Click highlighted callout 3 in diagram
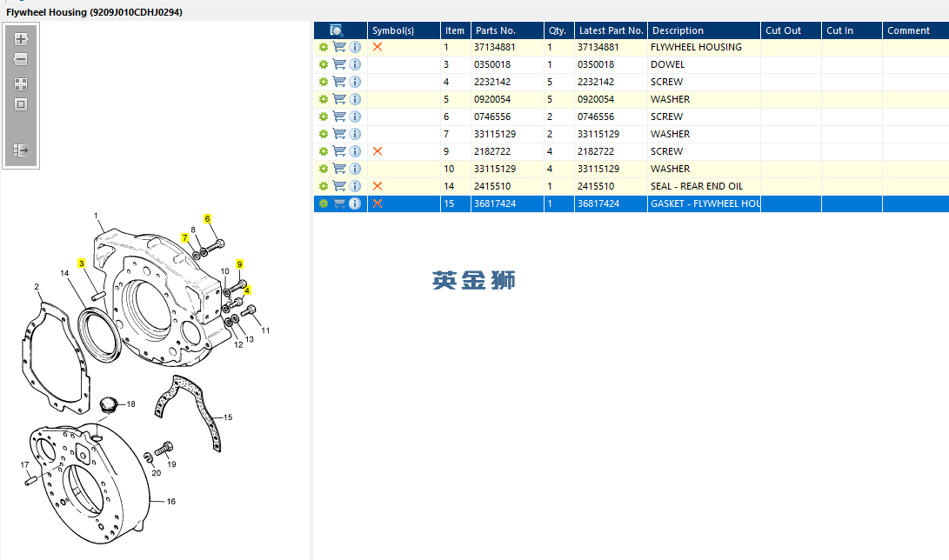 pos(81,263)
